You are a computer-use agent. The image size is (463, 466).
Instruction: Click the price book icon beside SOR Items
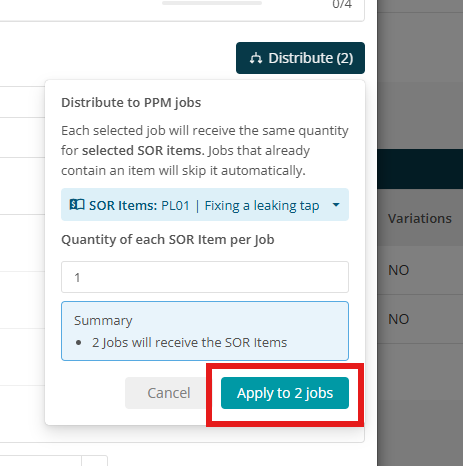pyautogui.click(x=77, y=205)
